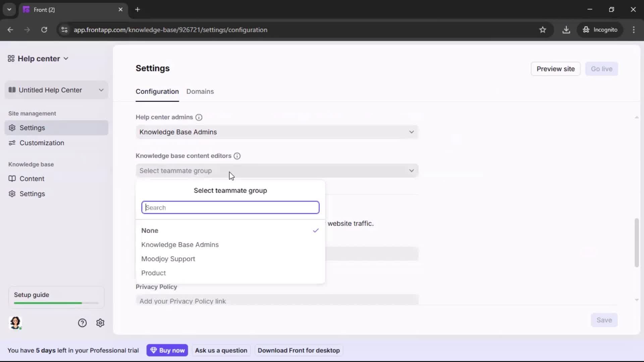Switch to the Domains tab
This screenshot has height=362, width=644.
[x=200, y=92]
